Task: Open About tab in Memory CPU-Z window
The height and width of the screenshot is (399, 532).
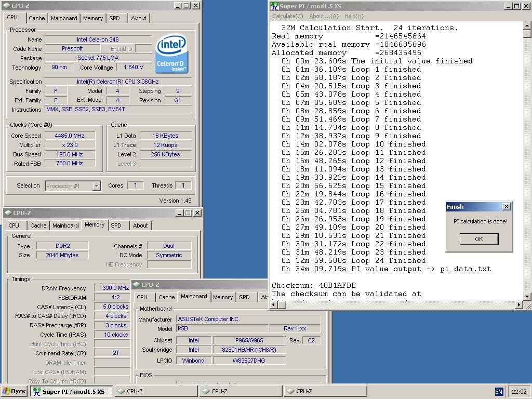Action: [140, 225]
